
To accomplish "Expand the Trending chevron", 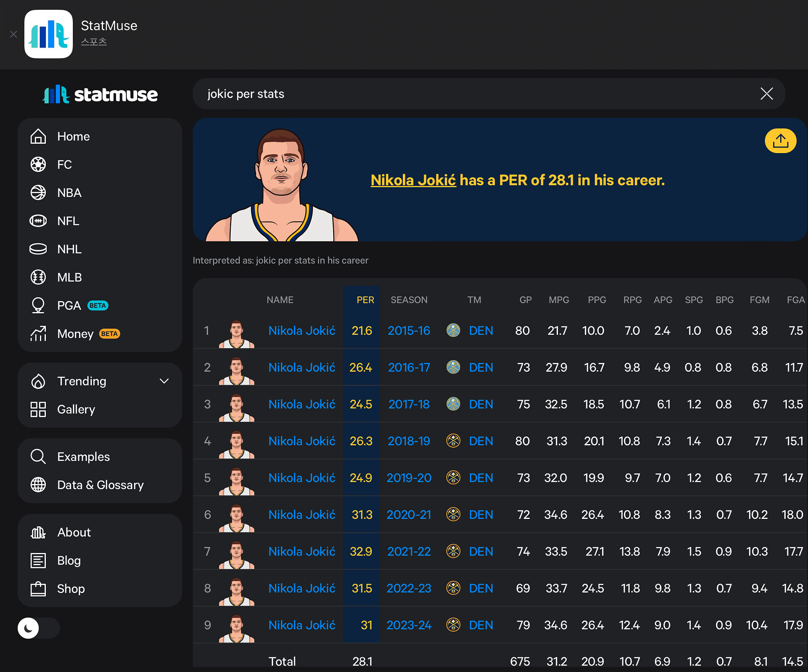I will coord(164,381).
